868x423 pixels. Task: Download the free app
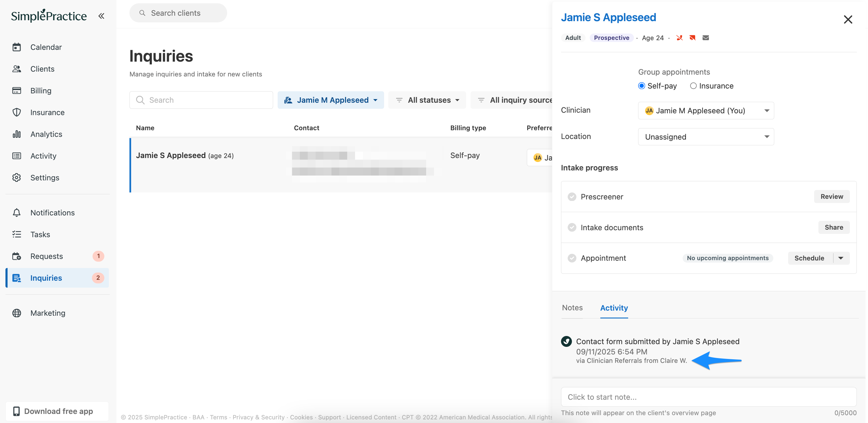pyautogui.click(x=57, y=411)
